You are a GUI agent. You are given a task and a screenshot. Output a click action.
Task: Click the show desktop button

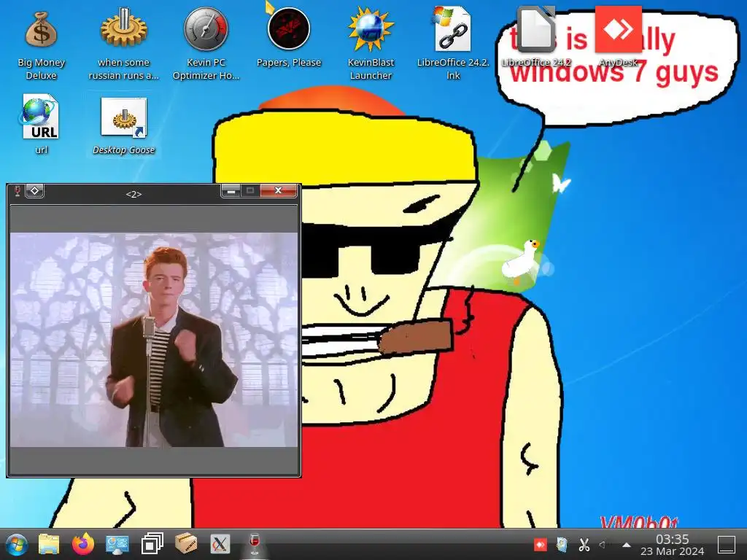click(727, 544)
